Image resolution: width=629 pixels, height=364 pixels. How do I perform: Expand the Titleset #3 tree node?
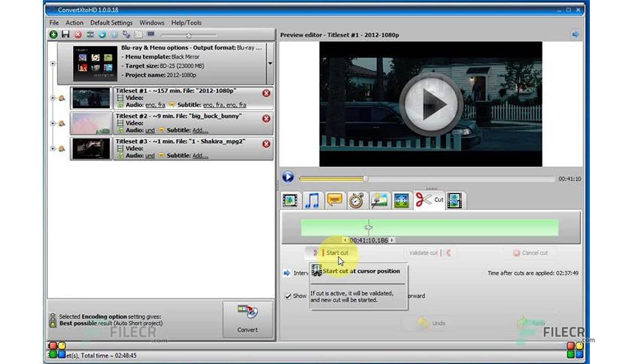coord(53,148)
